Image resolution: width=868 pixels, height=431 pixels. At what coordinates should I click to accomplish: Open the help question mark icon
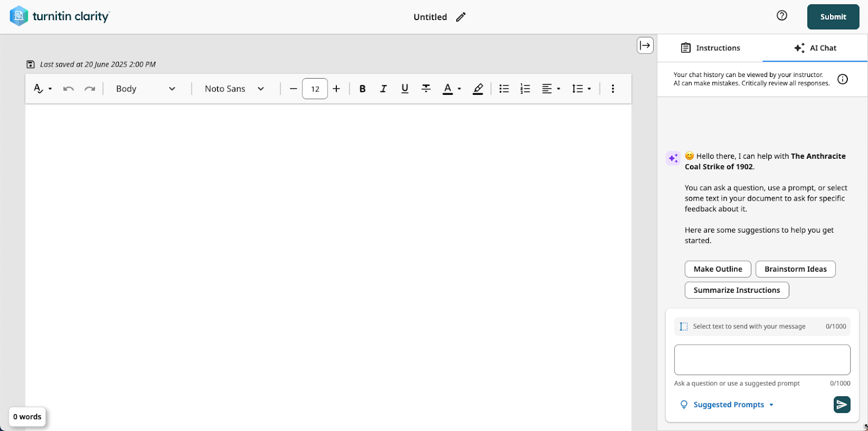click(782, 16)
